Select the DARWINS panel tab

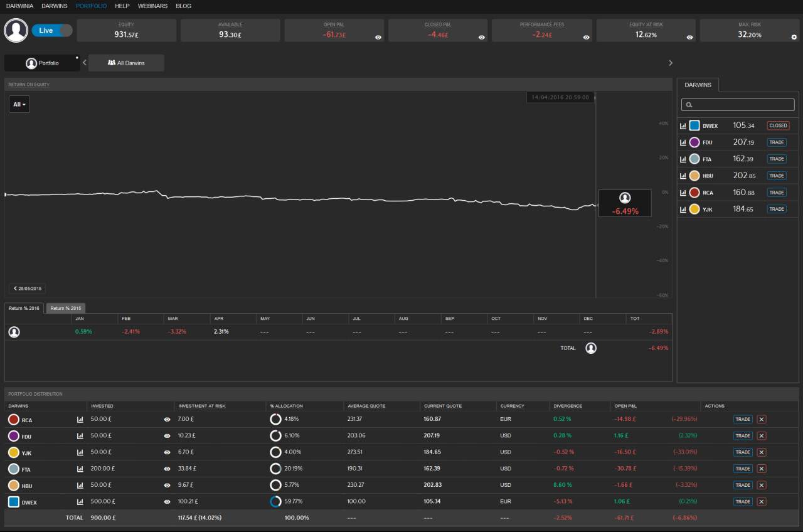698,85
